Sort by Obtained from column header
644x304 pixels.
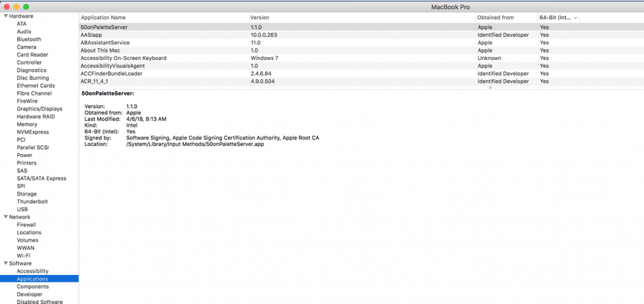[x=495, y=18]
